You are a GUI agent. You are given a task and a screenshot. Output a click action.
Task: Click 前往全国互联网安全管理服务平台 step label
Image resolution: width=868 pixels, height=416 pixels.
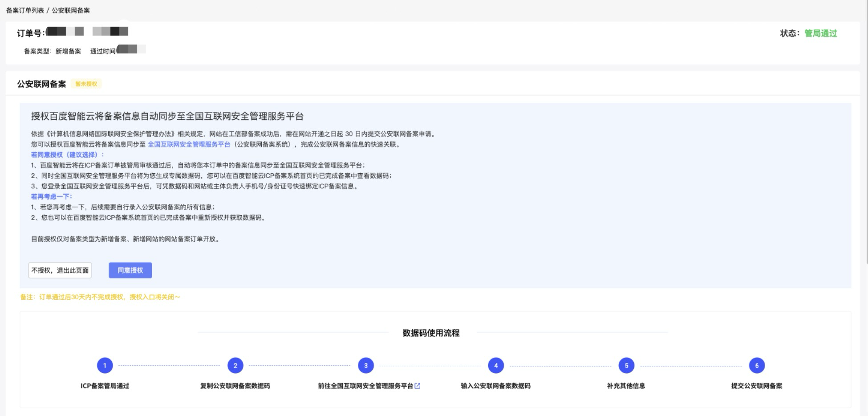coord(365,386)
